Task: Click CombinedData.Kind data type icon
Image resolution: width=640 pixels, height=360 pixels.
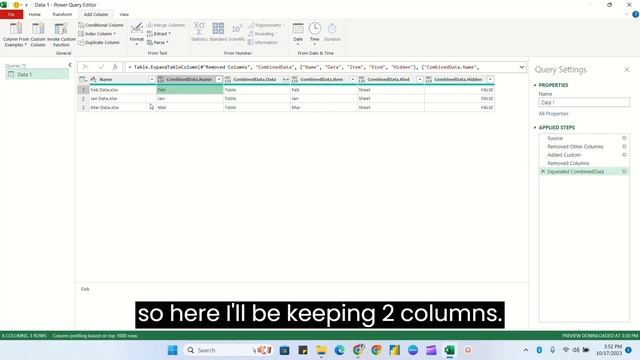Action: (362, 79)
